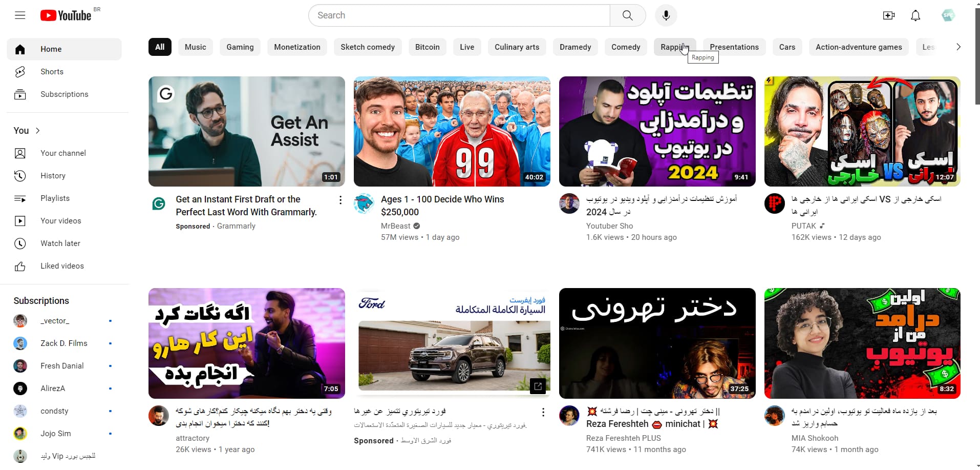Select the All filter chip
The width and height of the screenshot is (980, 470).
click(160, 47)
